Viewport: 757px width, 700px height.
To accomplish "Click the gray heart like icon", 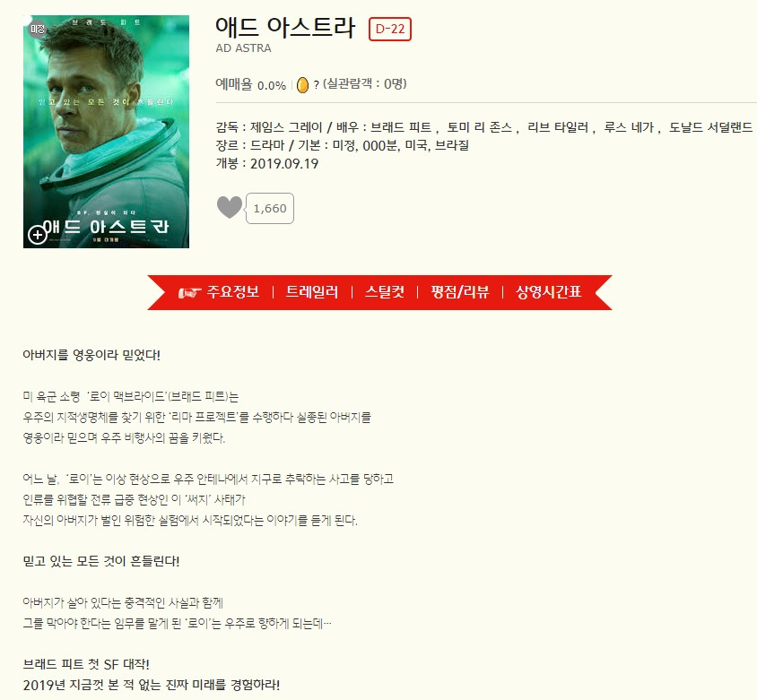I will tap(230, 207).
